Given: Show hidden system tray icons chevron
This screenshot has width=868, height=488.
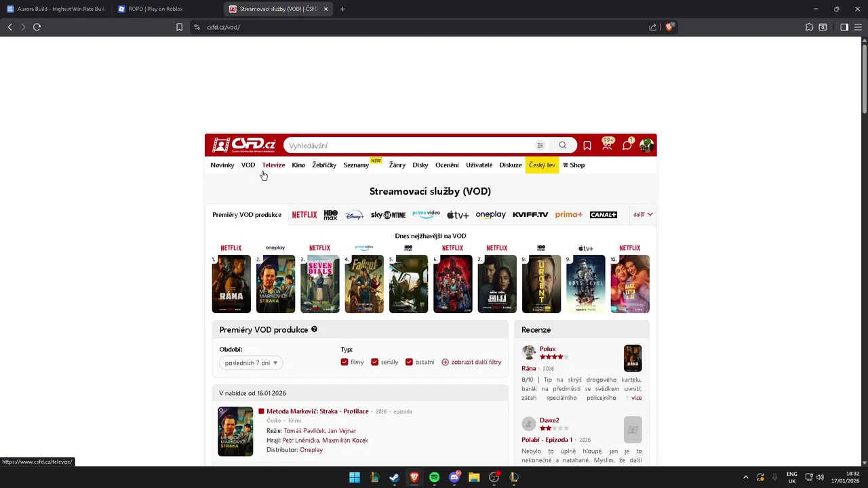Looking at the screenshot, I should pos(746,477).
